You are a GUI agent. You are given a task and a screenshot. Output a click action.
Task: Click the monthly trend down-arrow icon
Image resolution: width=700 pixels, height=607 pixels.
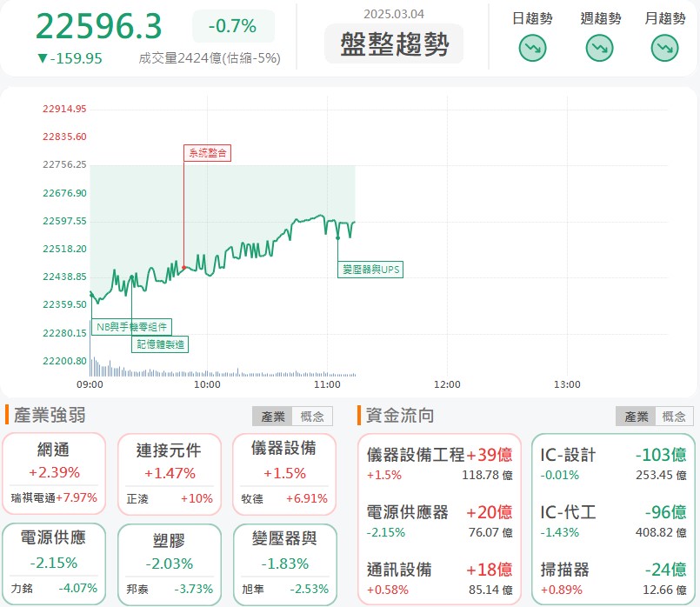tap(664, 48)
